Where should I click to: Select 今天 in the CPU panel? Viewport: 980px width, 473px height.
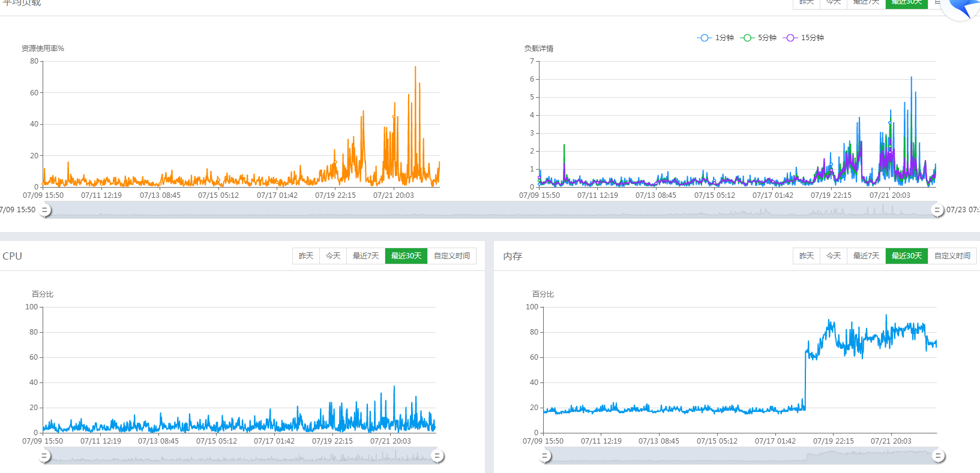click(x=333, y=256)
